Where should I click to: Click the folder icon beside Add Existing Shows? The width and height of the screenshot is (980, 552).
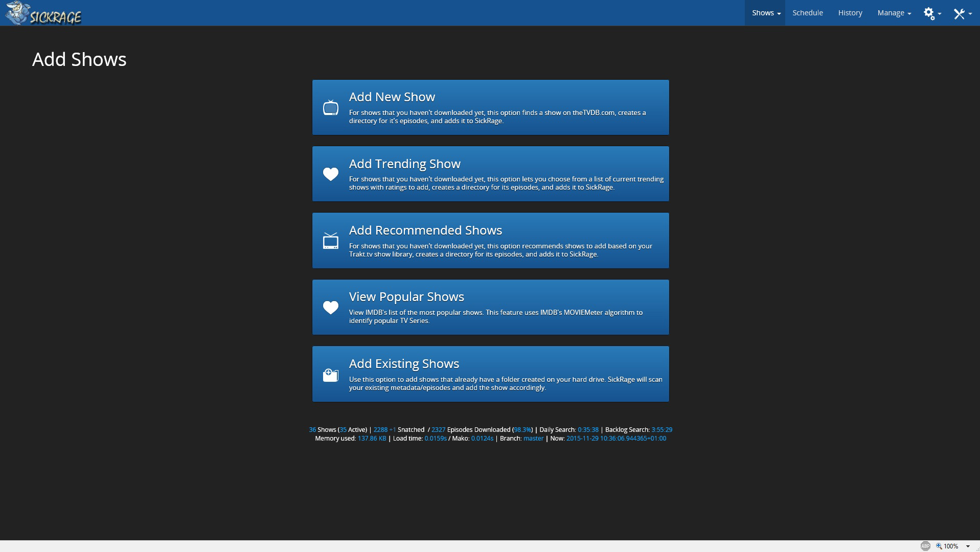tap(331, 375)
